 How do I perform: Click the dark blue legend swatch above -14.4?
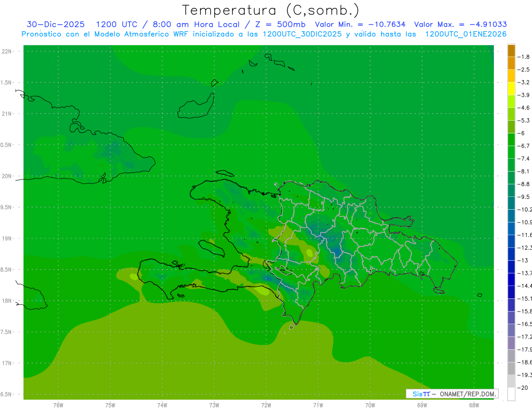[x=511, y=279]
